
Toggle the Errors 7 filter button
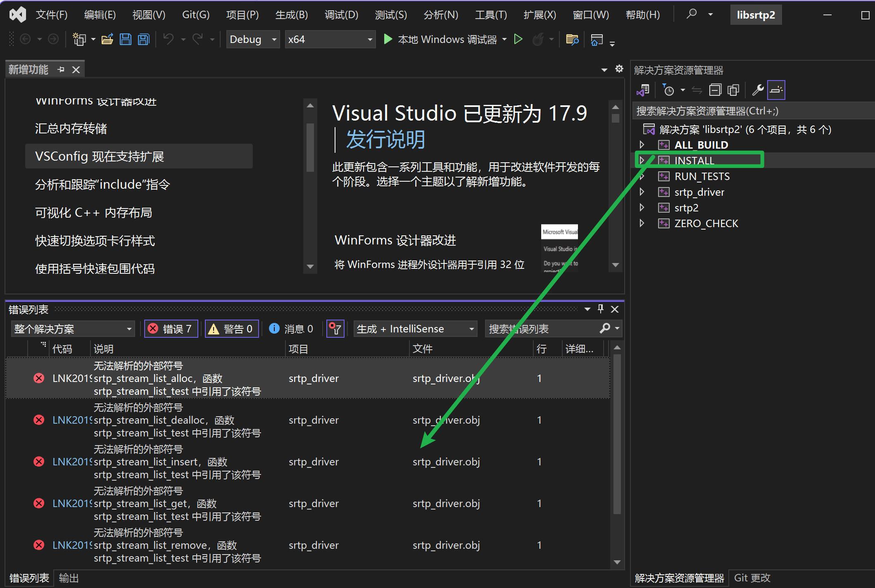point(171,329)
